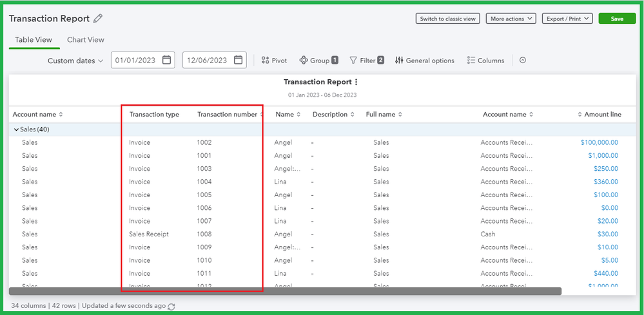Refresh the report using the refresh icon
The height and width of the screenshot is (315, 644).
[171, 307]
